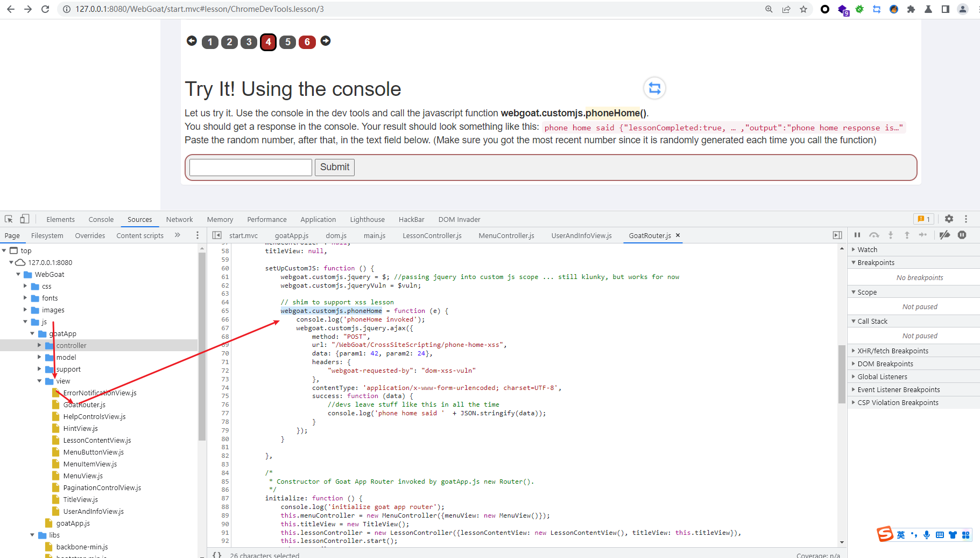Go to lesson page 6
980x558 pixels.
click(x=307, y=42)
